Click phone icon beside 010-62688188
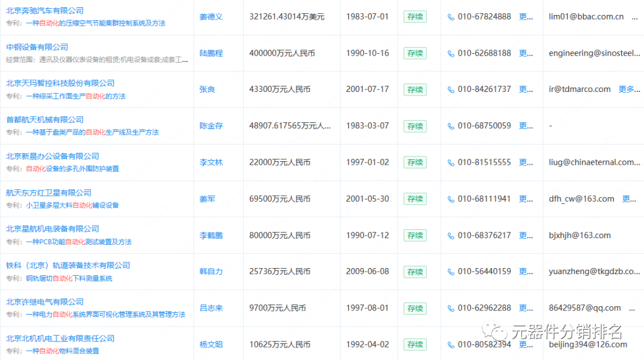The image size is (644, 360). pyautogui.click(x=451, y=54)
